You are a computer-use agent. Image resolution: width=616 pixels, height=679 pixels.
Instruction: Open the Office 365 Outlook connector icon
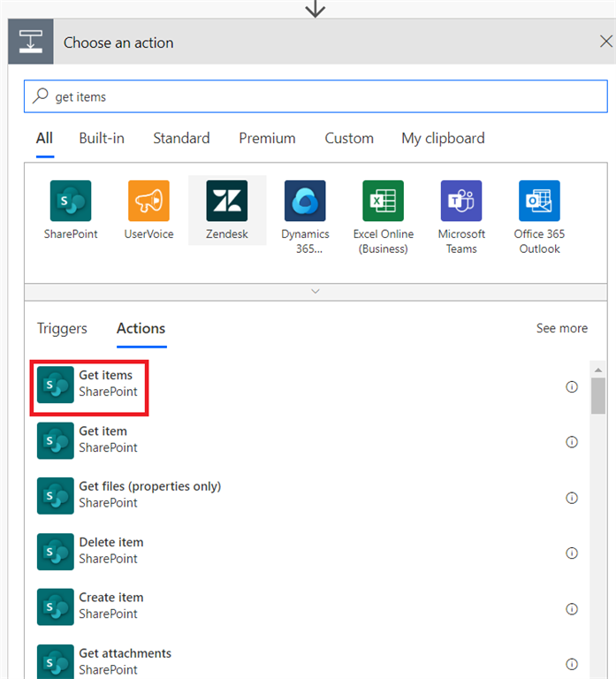click(x=539, y=201)
